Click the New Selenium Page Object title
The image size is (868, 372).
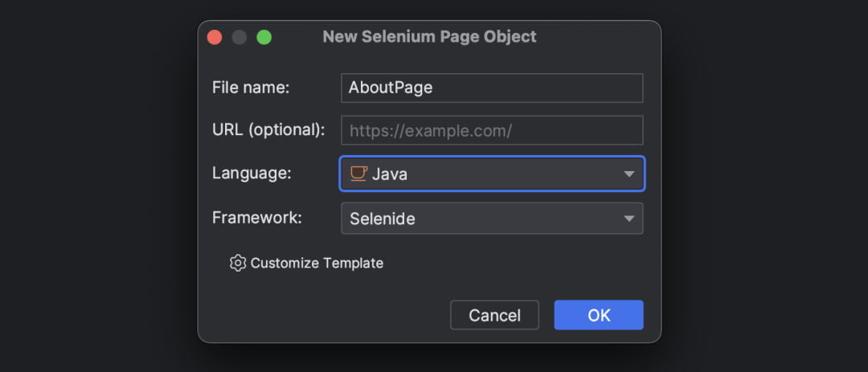(429, 36)
